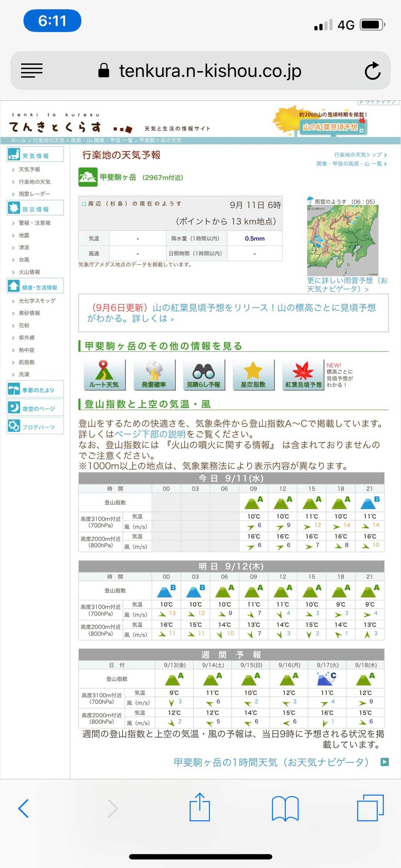
Task: Open the 見晴らし予報 binoculars icon
Action: (203, 375)
